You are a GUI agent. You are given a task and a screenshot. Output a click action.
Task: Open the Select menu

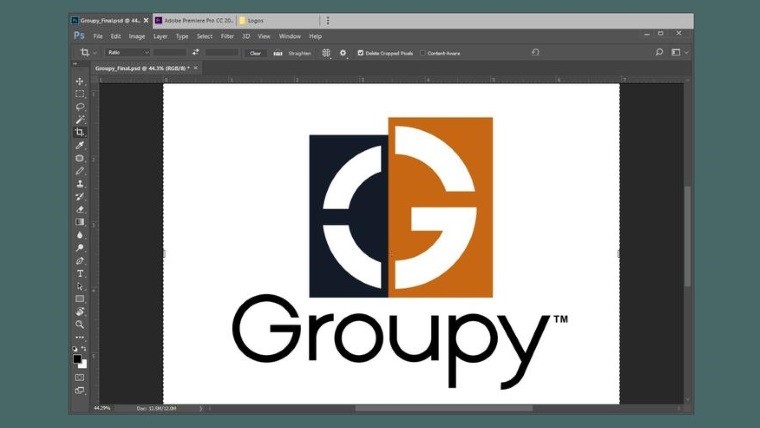(x=205, y=36)
